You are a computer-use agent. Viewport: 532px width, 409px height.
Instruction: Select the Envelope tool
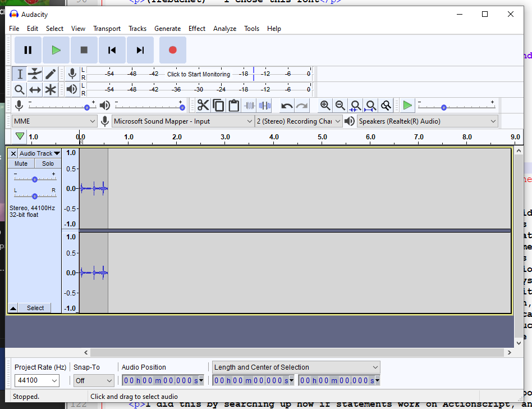point(35,74)
